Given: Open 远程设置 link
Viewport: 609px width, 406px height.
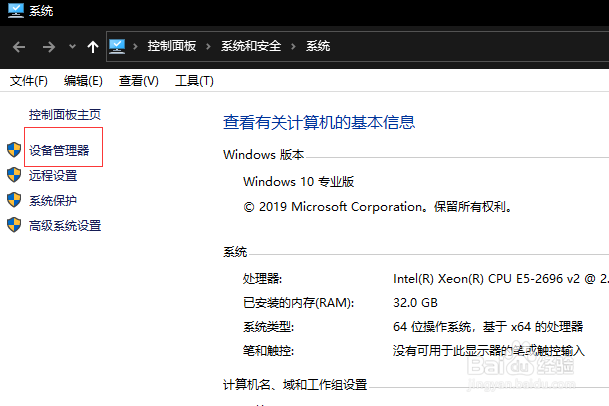Looking at the screenshot, I should coord(53,176).
